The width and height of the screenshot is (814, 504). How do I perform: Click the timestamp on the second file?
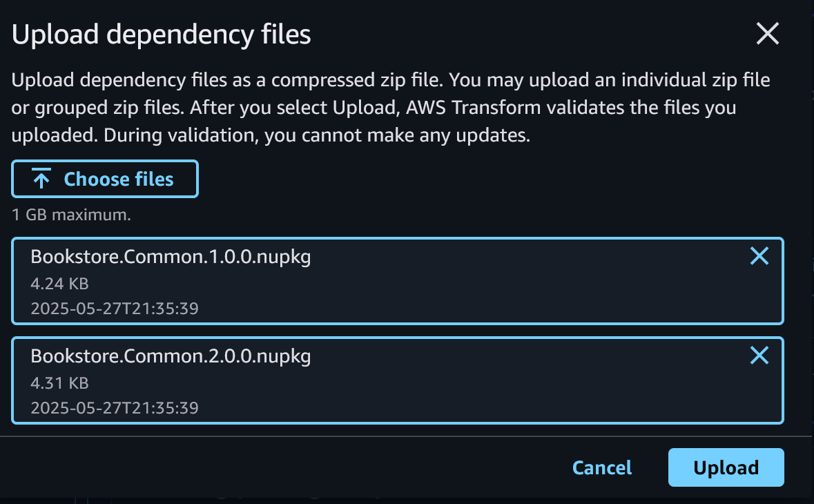coord(114,407)
